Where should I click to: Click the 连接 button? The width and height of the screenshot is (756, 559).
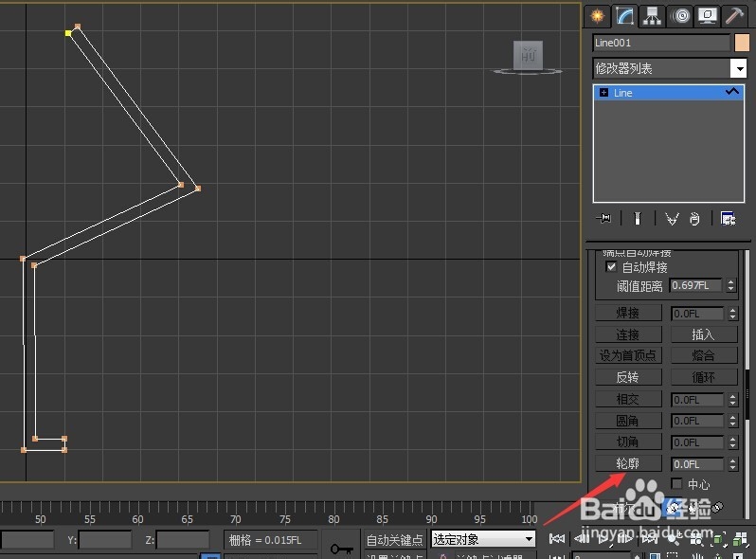[628, 334]
